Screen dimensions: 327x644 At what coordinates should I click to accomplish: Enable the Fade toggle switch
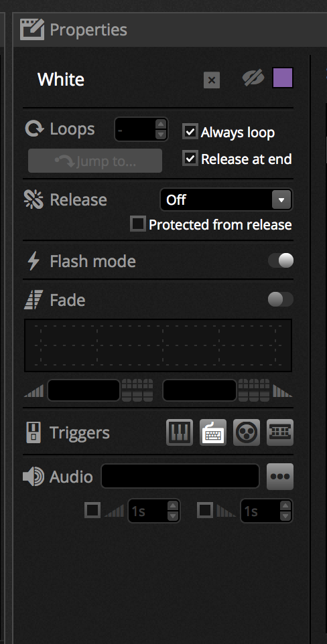click(x=281, y=299)
